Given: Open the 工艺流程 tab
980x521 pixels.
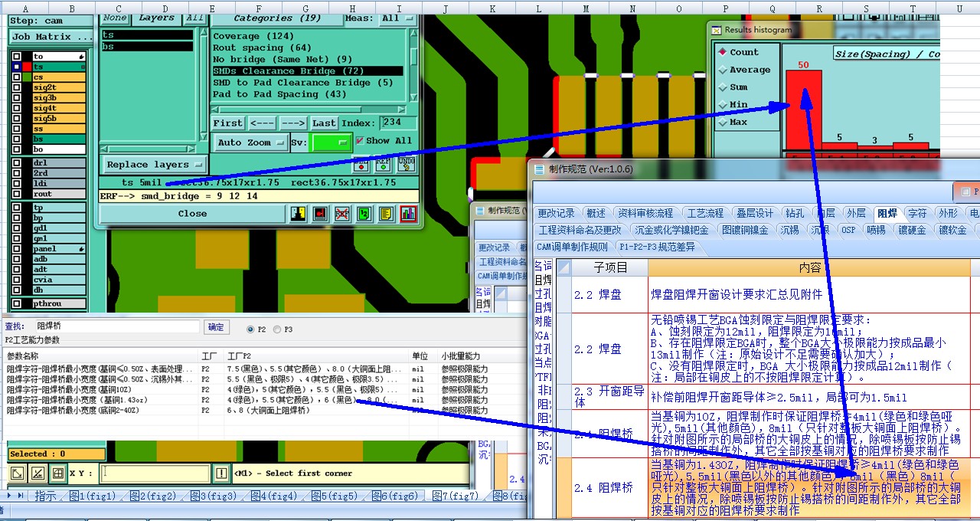Looking at the screenshot, I should pos(705,213).
